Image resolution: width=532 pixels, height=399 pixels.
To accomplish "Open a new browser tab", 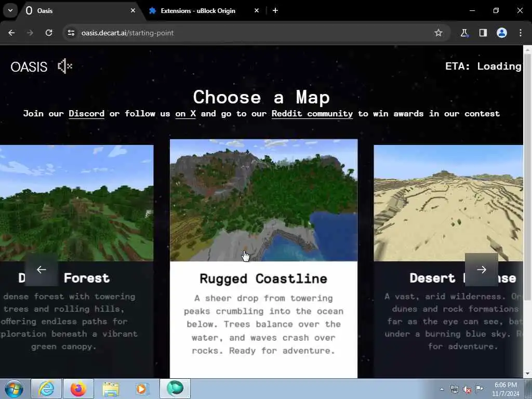I will coord(275,10).
